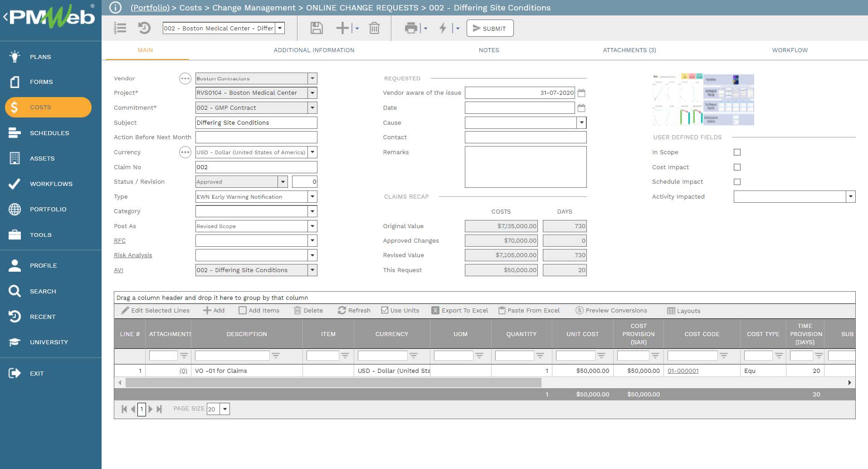Open Vendor ellipsis lookup button

tap(185, 78)
